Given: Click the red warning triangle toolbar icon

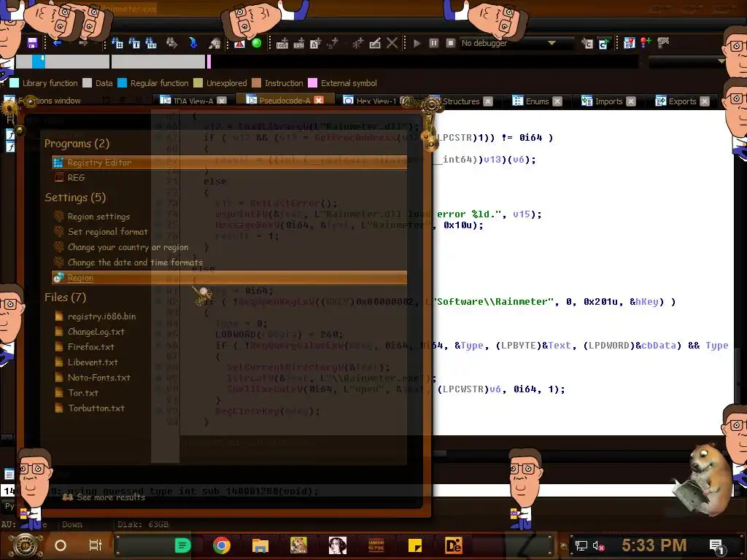Looking at the screenshot, I should [239, 44].
